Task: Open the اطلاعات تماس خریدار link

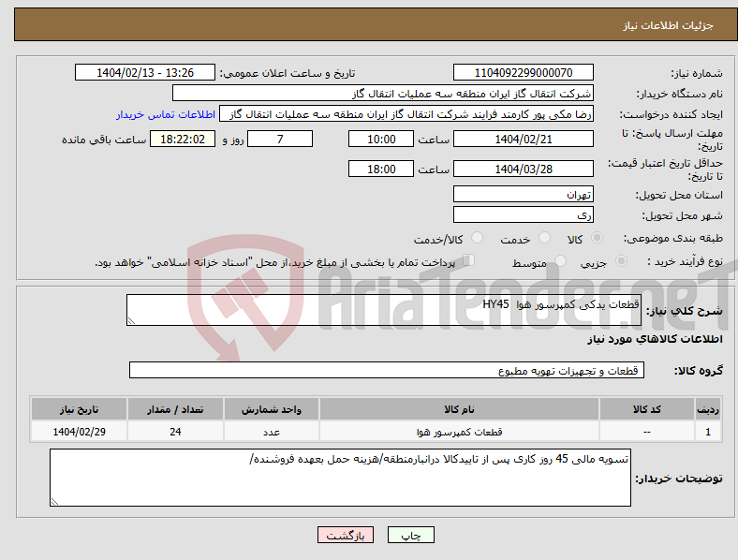Action: [166, 114]
